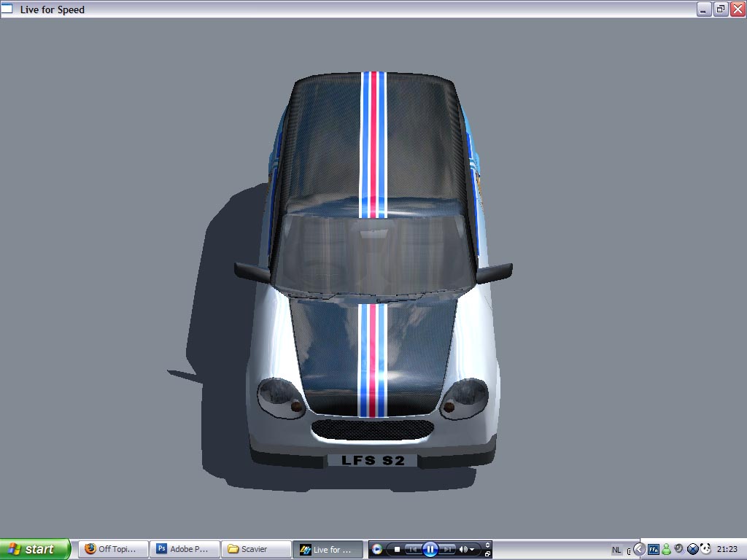Close the Live for Speed window
The height and width of the screenshot is (560, 747).
click(738, 9)
